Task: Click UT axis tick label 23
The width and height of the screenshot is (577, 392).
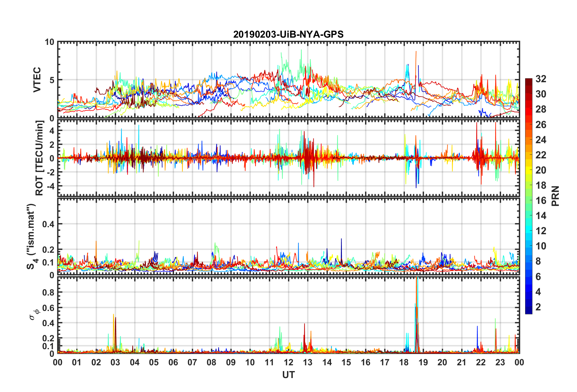Action: (x=500, y=362)
